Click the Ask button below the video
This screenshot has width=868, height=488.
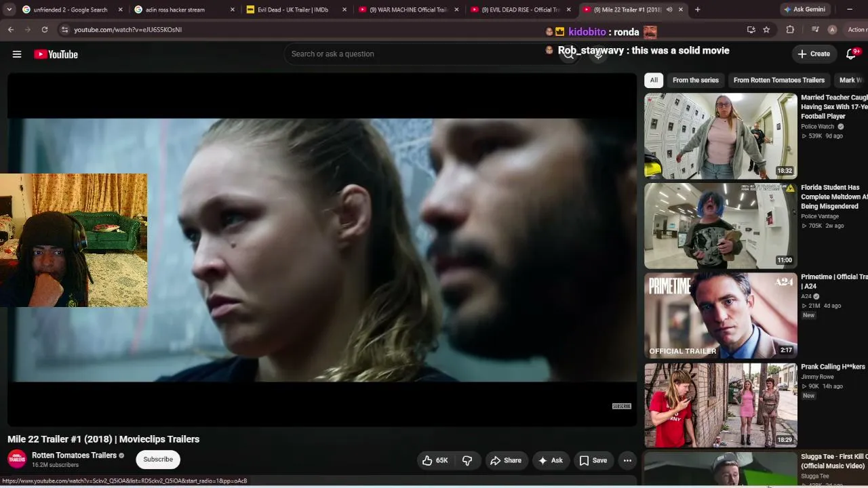550,461
